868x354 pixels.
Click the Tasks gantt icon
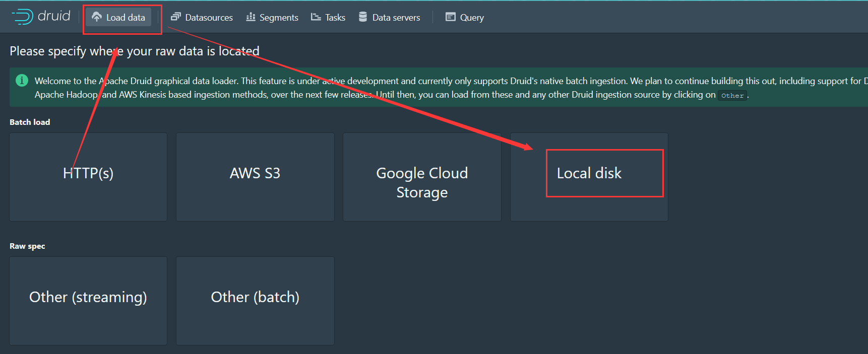point(316,17)
